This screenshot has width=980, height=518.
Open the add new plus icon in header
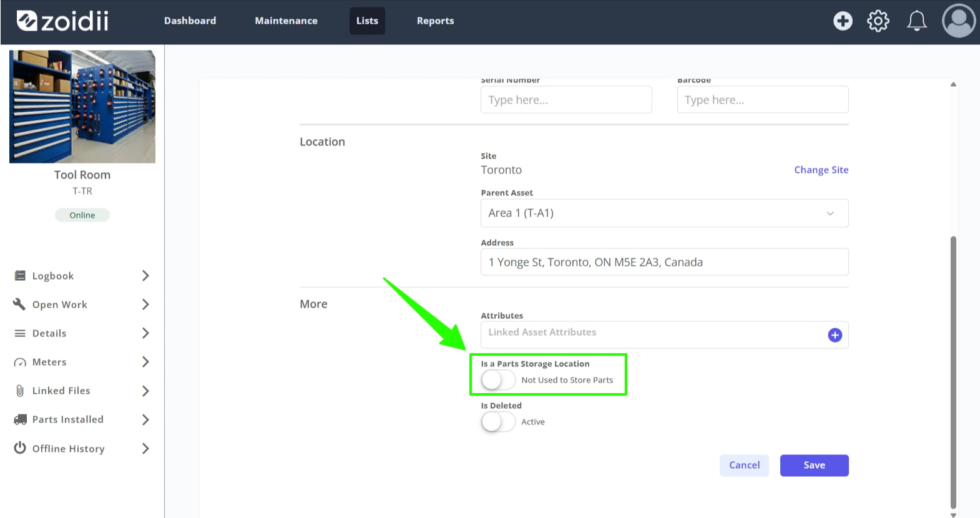pos(843,21)
